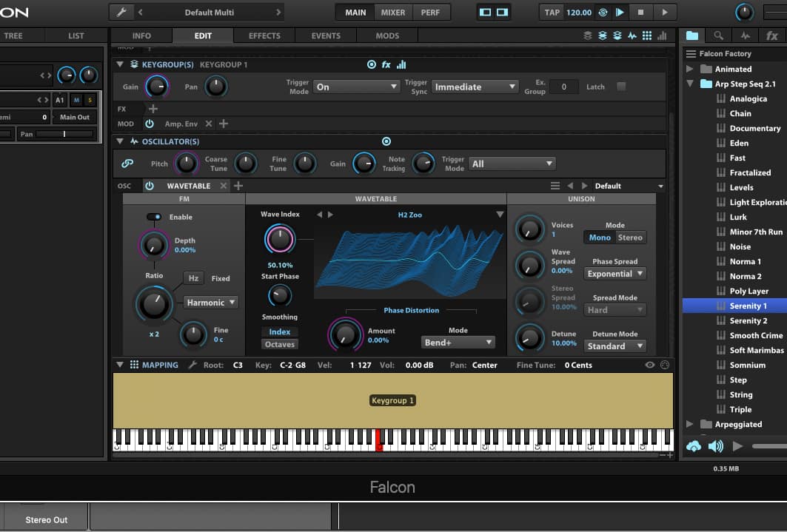The image size is (787, 532).
Task: Toggle browser preview speaker icon
Action: point(716,445)
